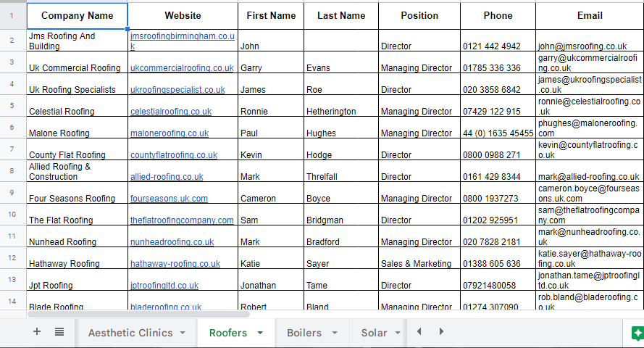Screen dimensions: 644x348
Task: Select email mark@allied-roofing.co.uk cell
Action: tap(590, 171)
